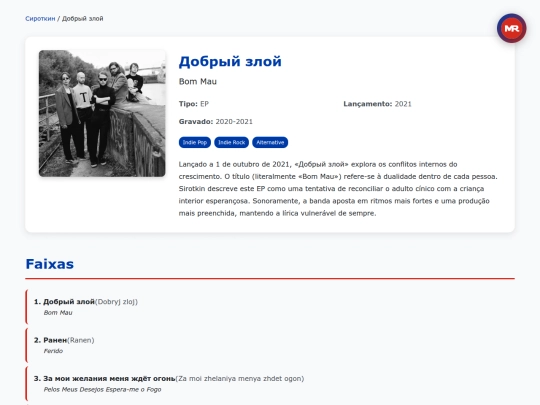This screenshot has width=540, height=405.
Task: Click the Bom Mau subtitle under the title
Action: point(198,82)
